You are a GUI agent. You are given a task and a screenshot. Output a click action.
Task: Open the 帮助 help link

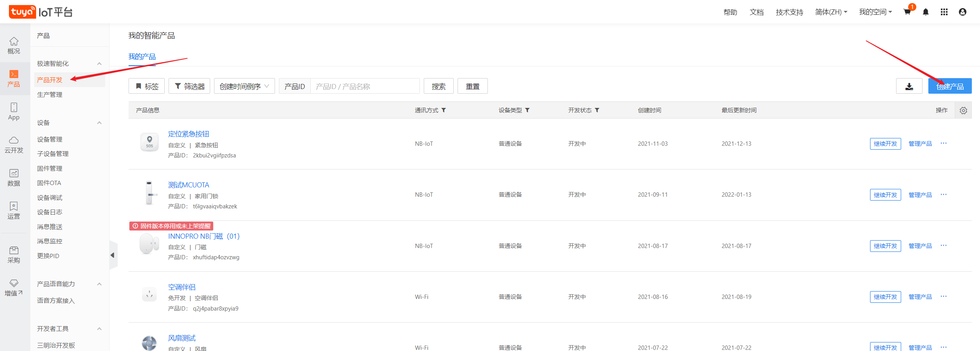(730, 12)
